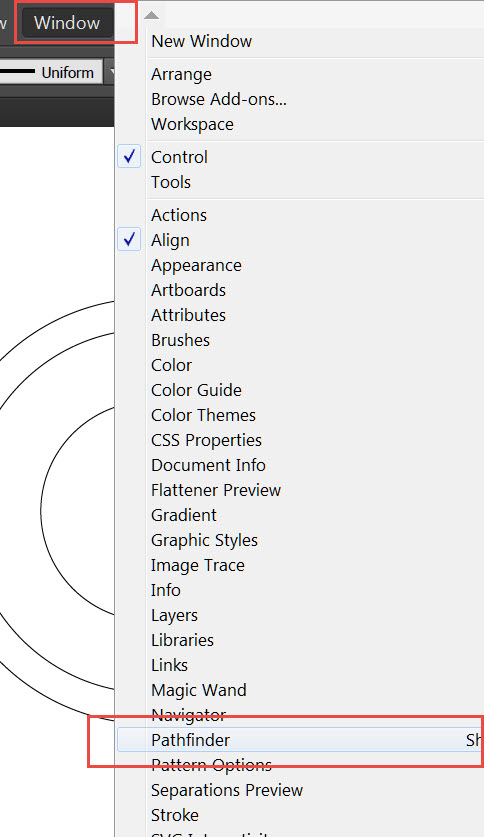Show the Gradient panel
The width and height of the screenshot is (484, 837).
(184, 515)
